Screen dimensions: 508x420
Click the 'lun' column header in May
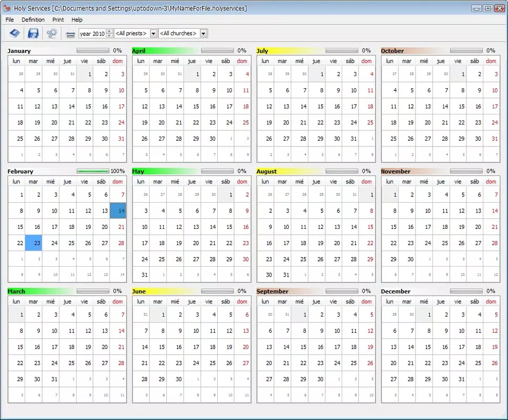[141, 182]
